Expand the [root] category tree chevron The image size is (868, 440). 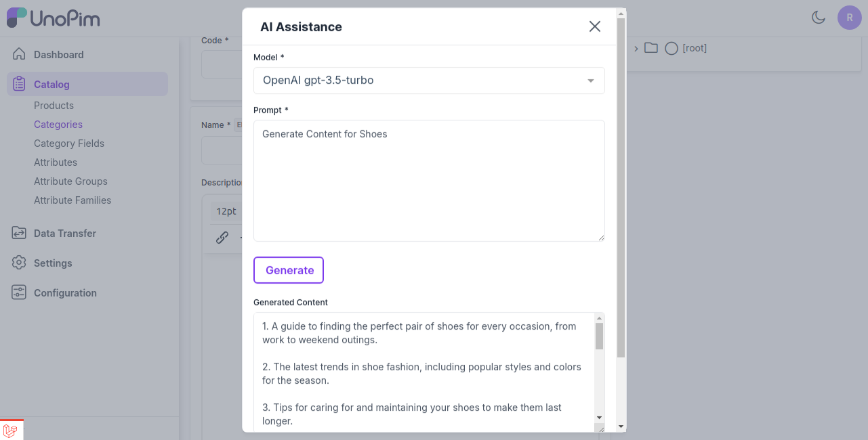tap(636, 49)
